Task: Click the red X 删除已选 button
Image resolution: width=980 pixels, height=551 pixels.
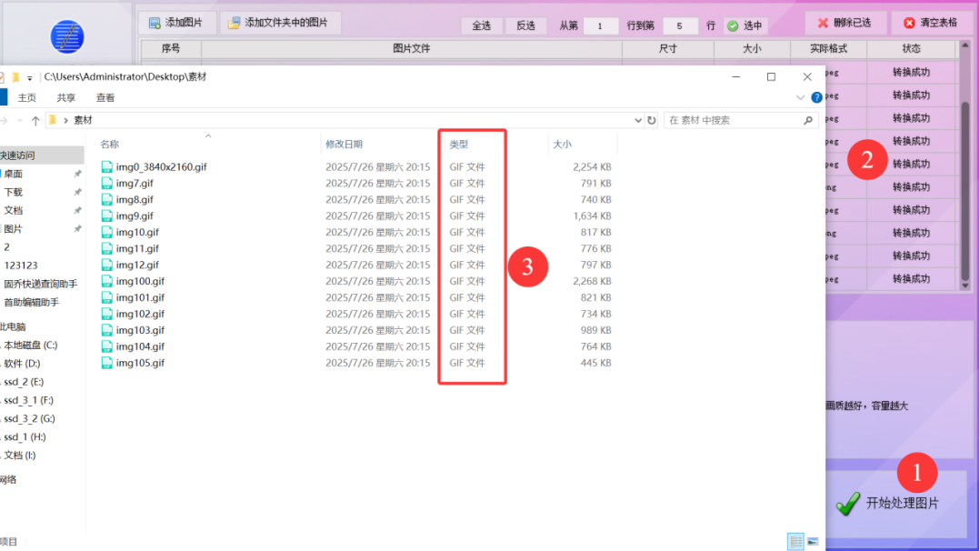Action: (x=844, y=23)
